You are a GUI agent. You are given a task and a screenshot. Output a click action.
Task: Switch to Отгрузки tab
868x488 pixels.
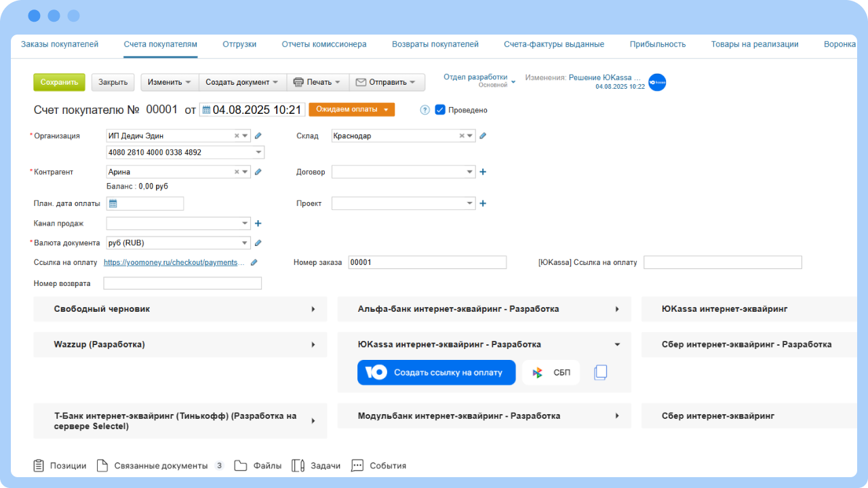pos(239,44)
